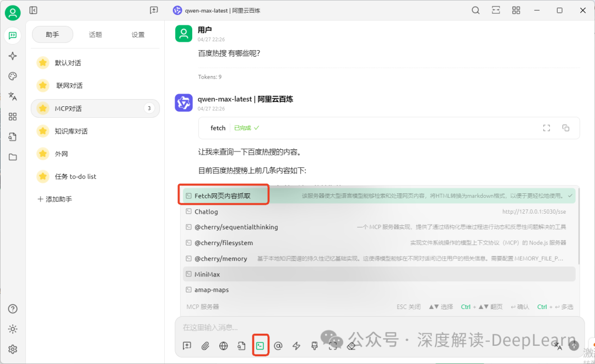Screen dimensions: 595x364
Task: Click the 已完成 status on fetch
Action: 246,128
